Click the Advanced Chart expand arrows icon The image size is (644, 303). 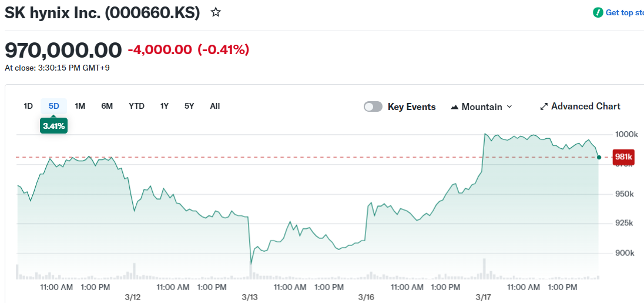544,106
